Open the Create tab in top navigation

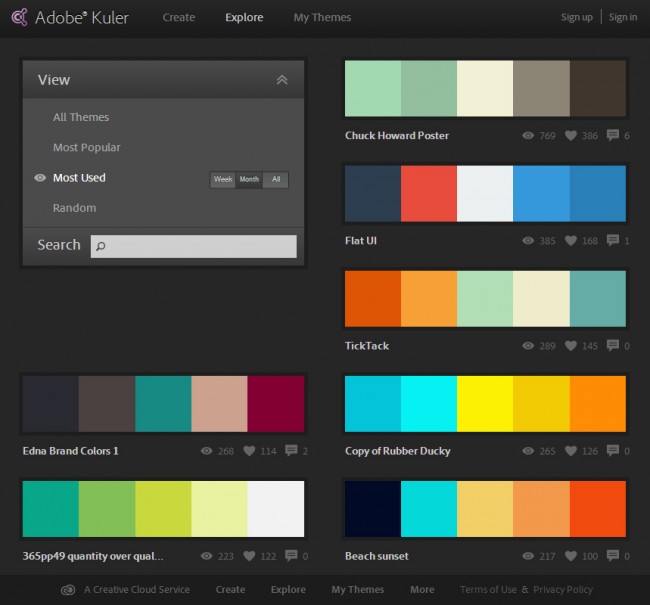click(179, 17)
